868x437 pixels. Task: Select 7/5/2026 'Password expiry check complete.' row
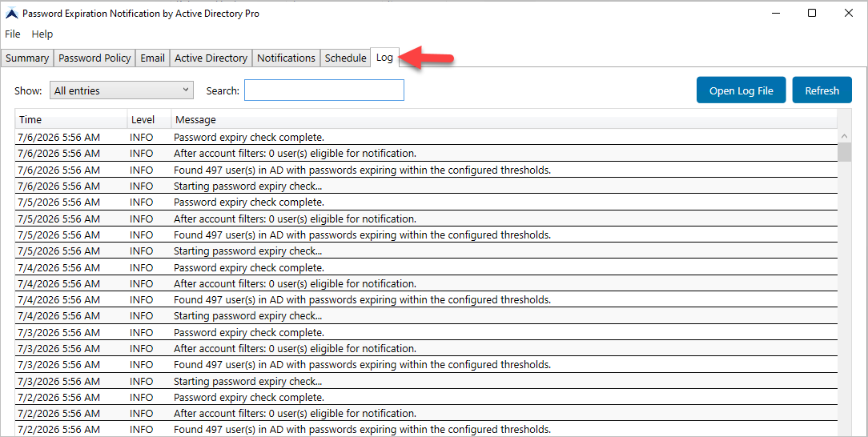426,202
